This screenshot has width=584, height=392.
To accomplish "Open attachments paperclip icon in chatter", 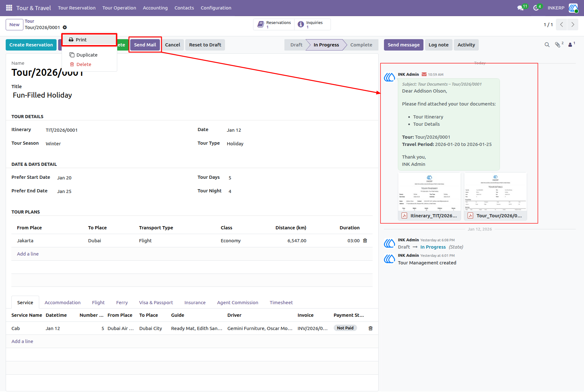I will click(x=557, y=45).
